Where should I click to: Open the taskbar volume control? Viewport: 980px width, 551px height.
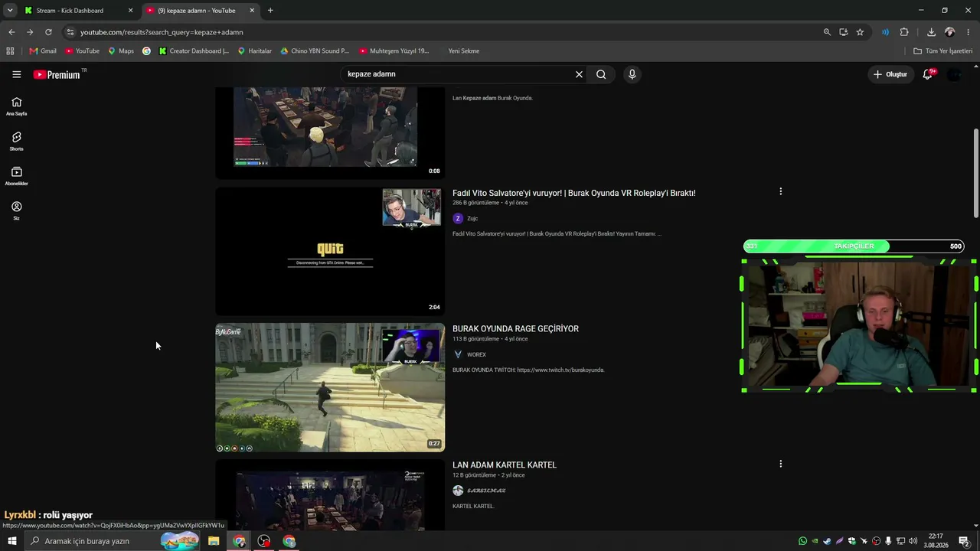pos(913,541)
